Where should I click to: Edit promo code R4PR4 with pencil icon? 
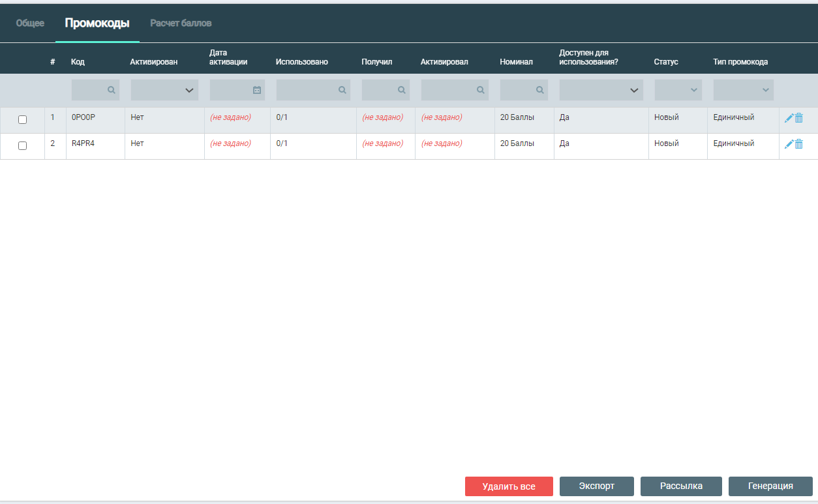pos(789,144)
